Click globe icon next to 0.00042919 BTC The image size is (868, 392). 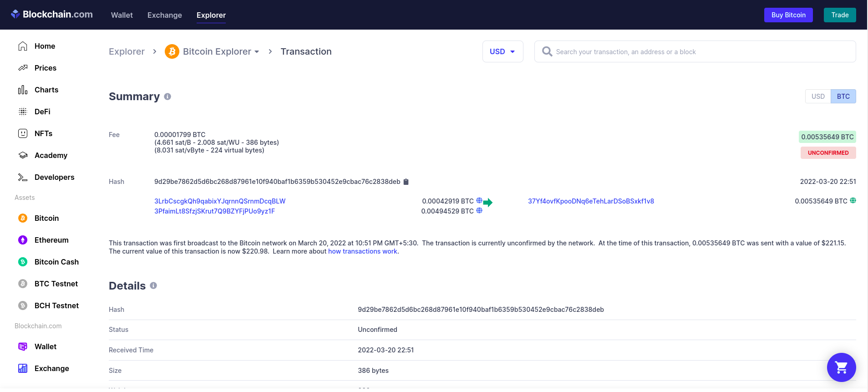coord(479,200)
